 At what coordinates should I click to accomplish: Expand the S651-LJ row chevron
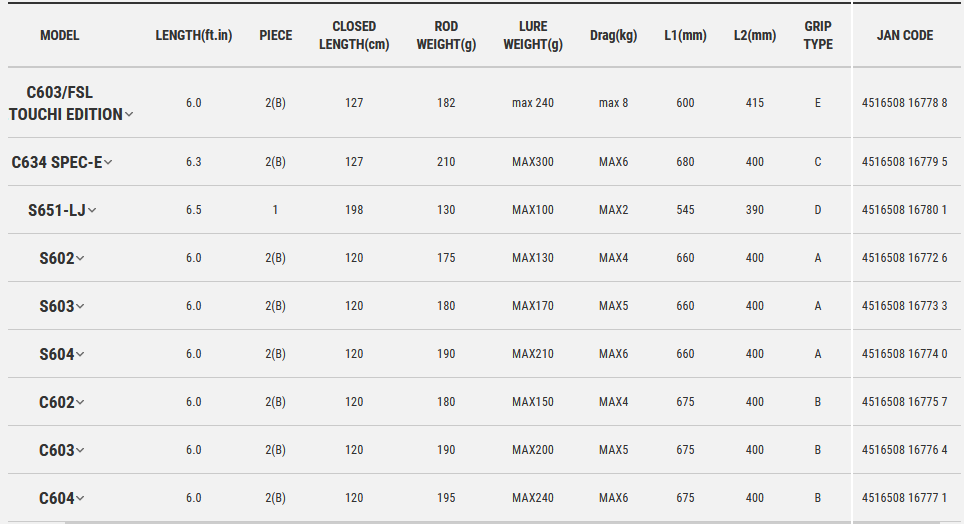pyautogui.click(x=92, y=210)
